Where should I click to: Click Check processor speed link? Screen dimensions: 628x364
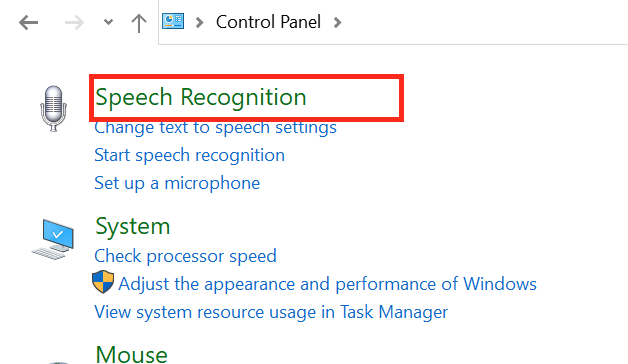tap(185, 256)
